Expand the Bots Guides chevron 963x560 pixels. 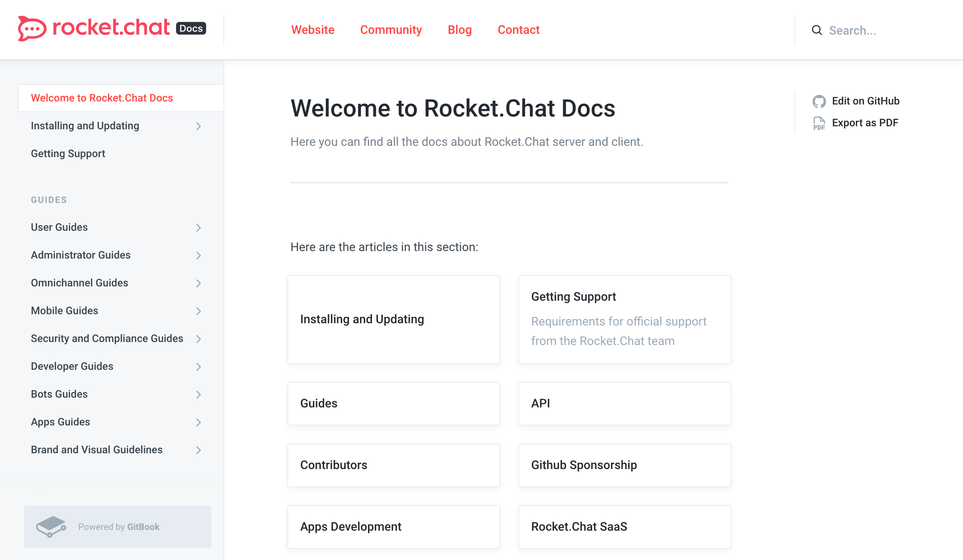(x=198, y=395)
